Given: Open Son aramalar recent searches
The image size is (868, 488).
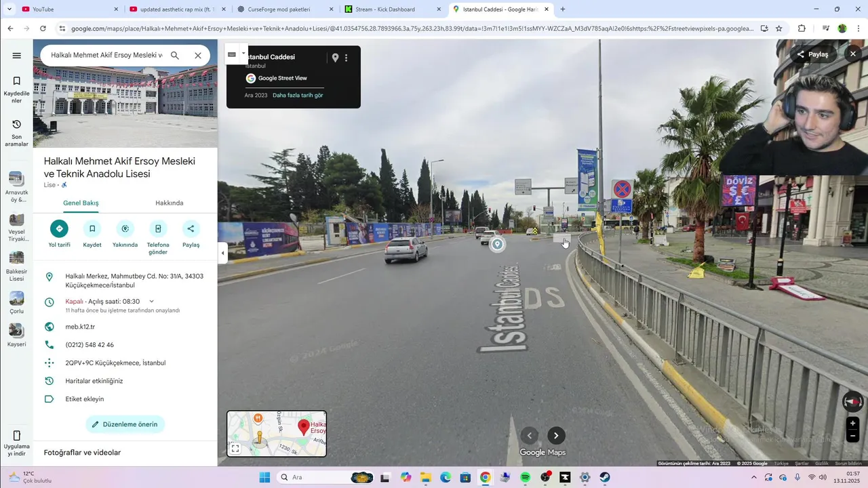Looking at the screenshot, I should 17,133.
